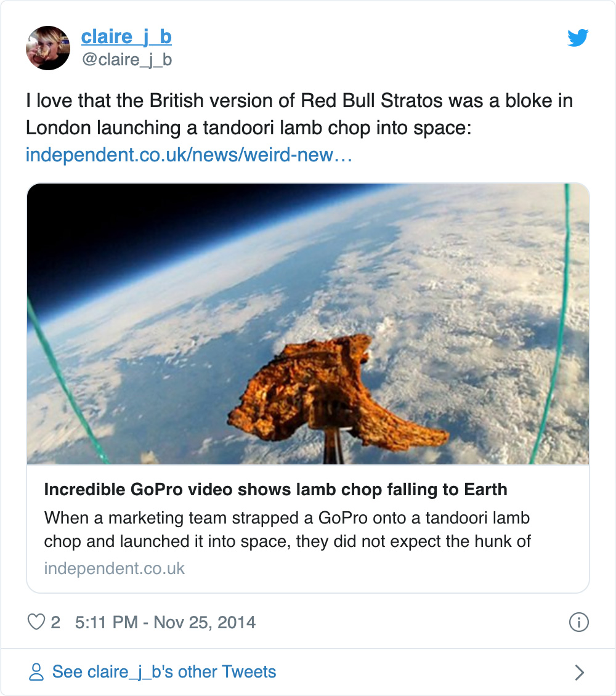Open the claire_j_b display name link

(126, 36)
